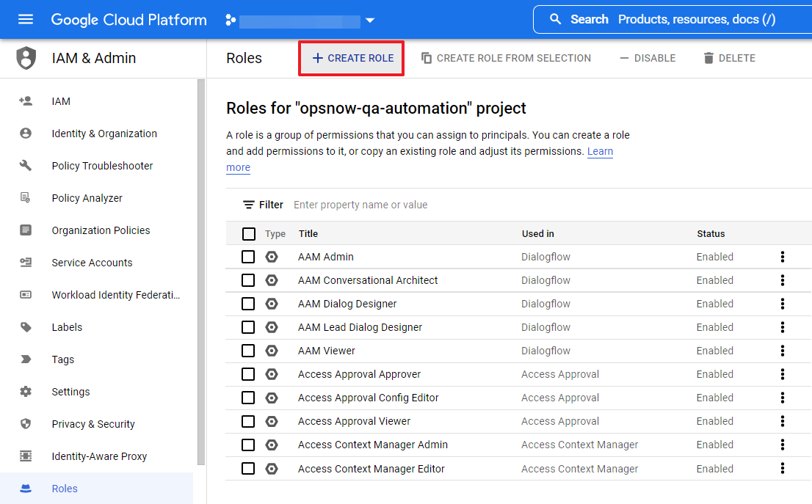Open Organization Policies from the sidebar
812x504 pixels.
(101, 230)
